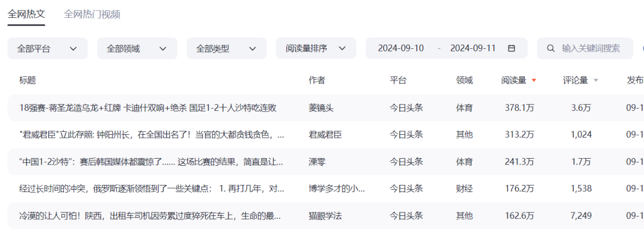Click comment count 1,538
Screen dimensions: 644x238
click(581, 188)
